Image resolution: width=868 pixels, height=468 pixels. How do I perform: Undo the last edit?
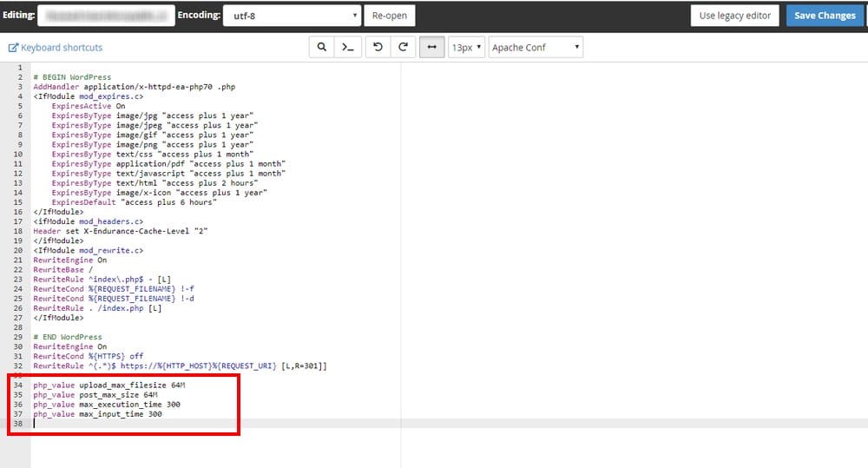pyautogui.click(x=378, y=47)
